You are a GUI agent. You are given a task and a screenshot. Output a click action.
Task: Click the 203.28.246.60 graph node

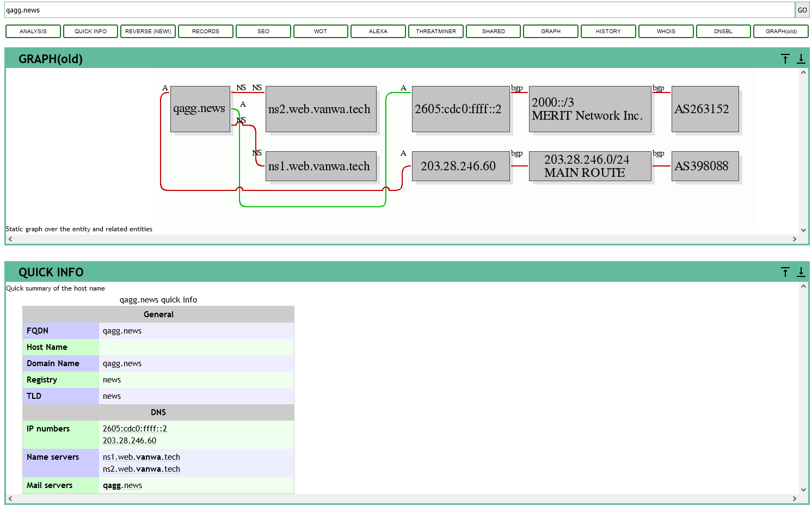point(460,166)
